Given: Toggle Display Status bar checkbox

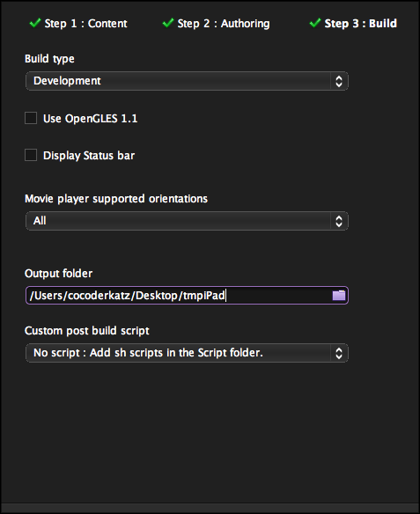Looking at the screenshot, I should click(x=31, y=155).
